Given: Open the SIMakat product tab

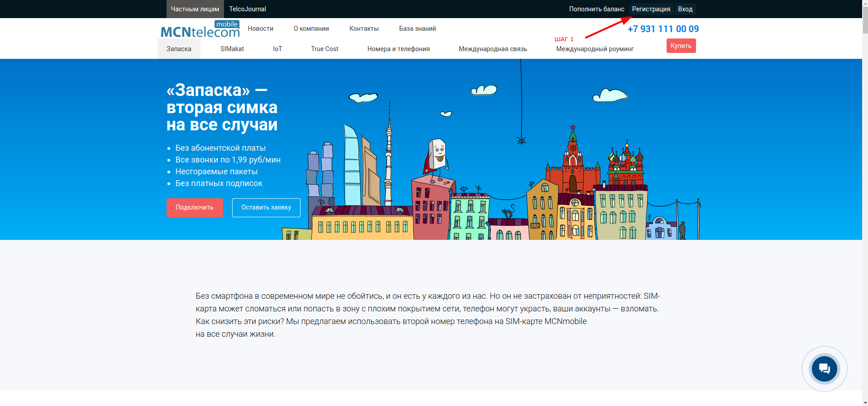Looking at the screenshot, I should coord(232,49).
